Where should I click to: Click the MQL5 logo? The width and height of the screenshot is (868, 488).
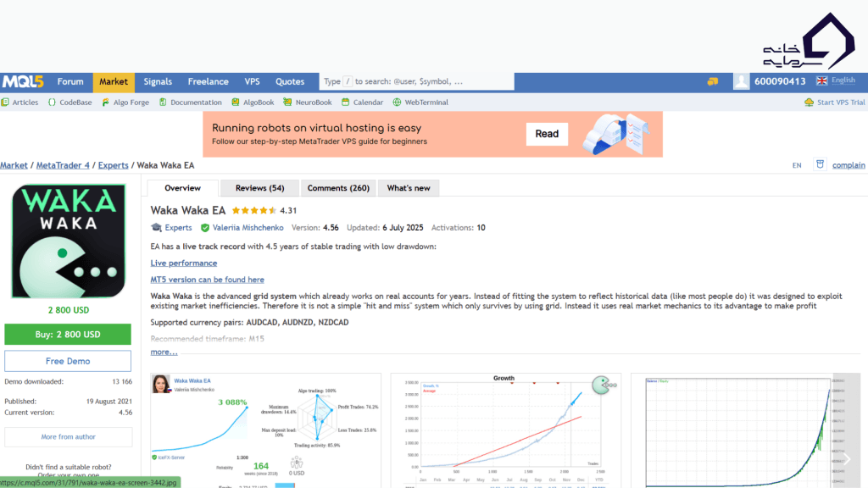coord(23,82)
